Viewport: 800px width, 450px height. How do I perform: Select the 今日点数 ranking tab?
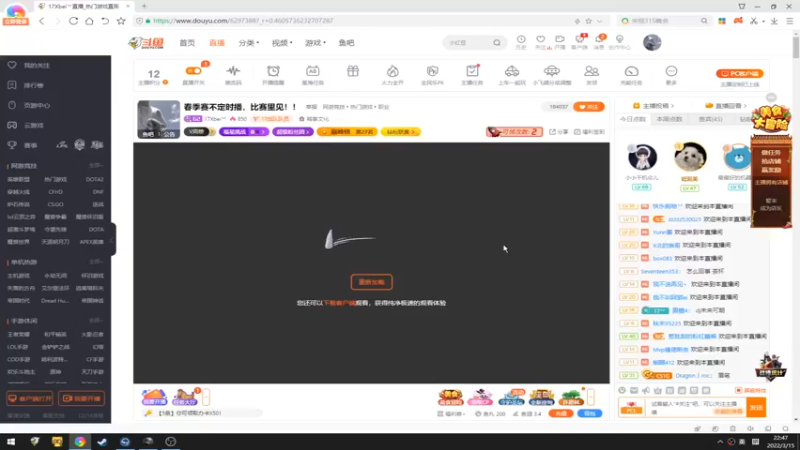click(633, 119)
